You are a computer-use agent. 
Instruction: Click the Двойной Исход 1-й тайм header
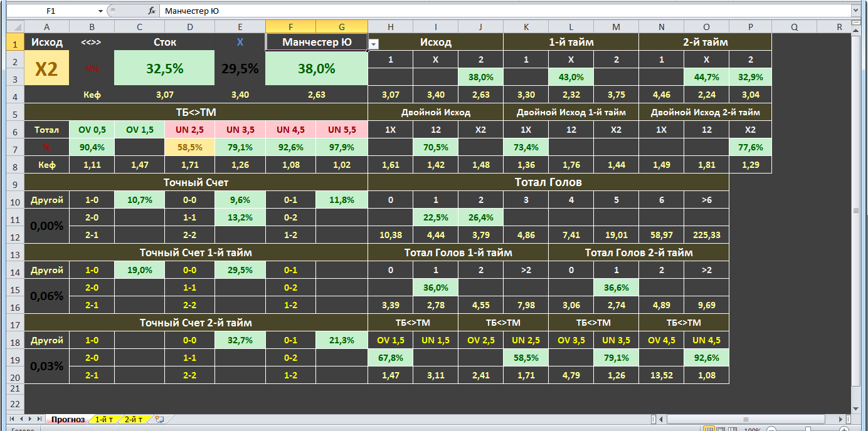[571, 112]
